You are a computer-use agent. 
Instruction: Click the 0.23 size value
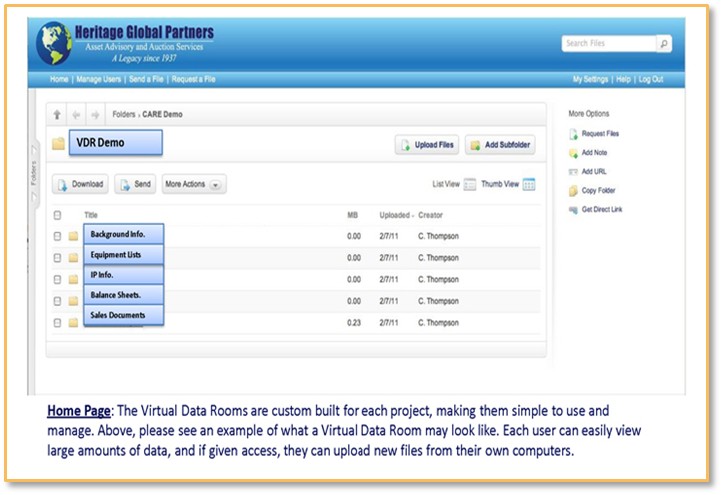click(x=354, y=323)
